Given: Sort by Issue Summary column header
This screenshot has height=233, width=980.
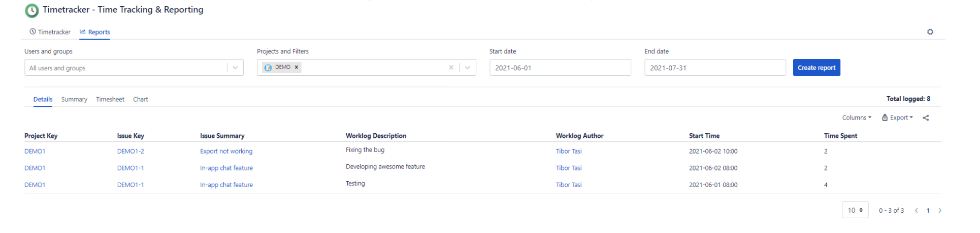Looking at the screenshot, I should pos(222,136).
